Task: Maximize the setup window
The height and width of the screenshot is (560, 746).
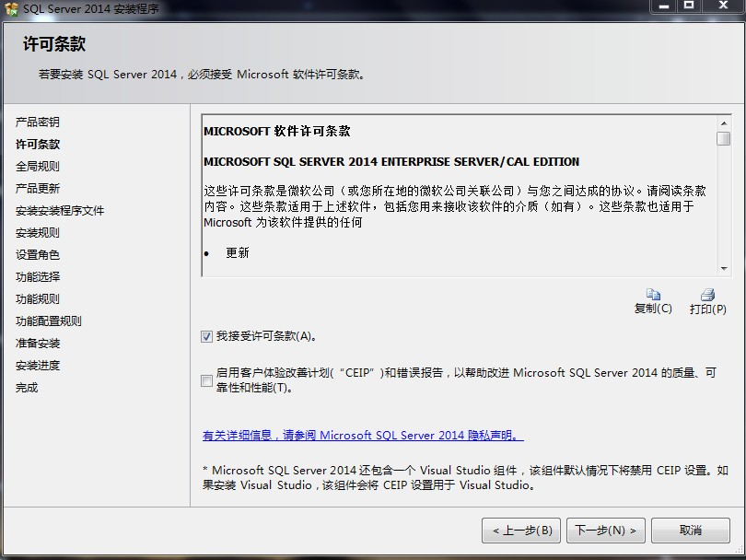Action: [x=688, y=6]
